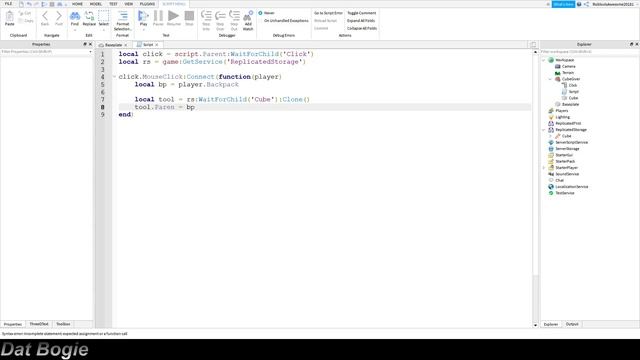Image resolution: width=640 pixels, height=360 pixels.
Task: Collapse the Workspace tree node
Action: click(x=544, y=60)
